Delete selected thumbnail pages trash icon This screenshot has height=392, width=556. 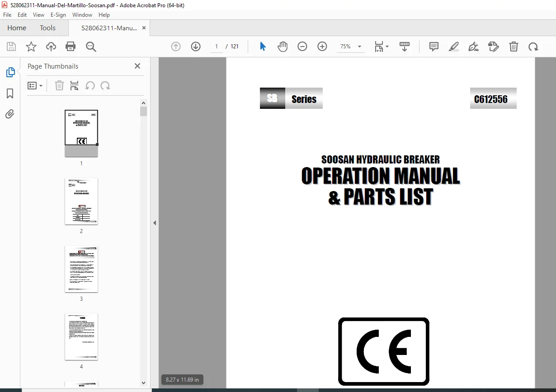[x=59, y=86]
